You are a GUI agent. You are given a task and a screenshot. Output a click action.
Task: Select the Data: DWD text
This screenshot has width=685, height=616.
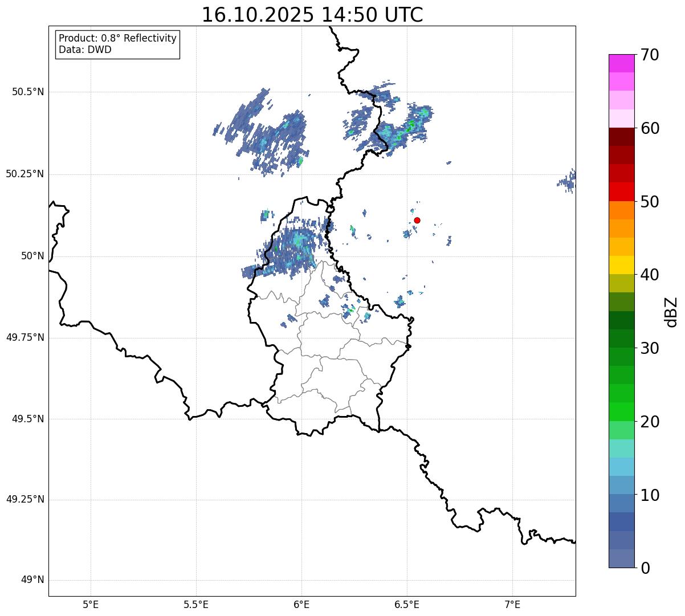85,50
